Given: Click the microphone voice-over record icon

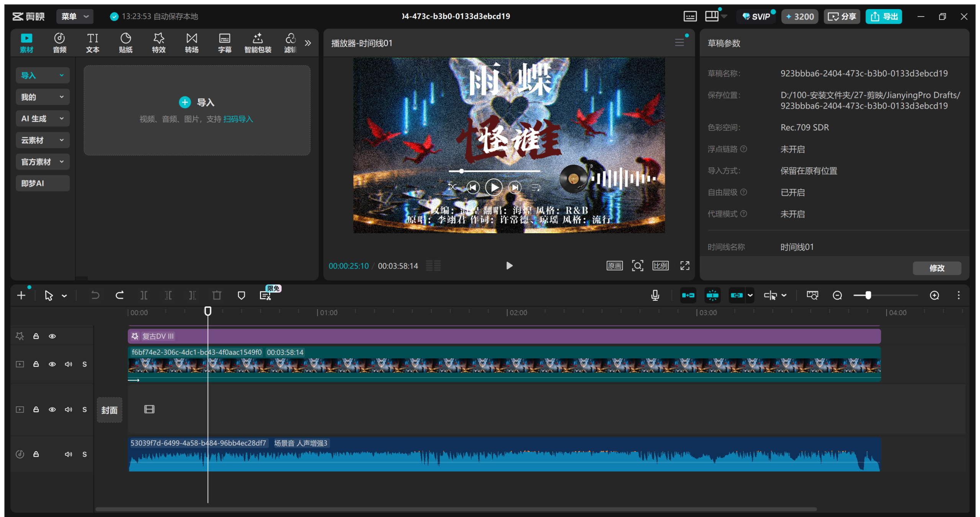Looking at the screenshot, I should 655,295.
